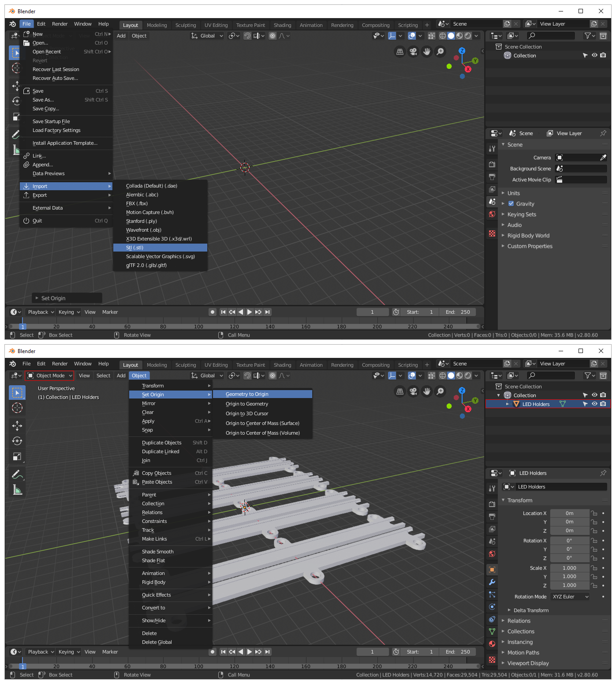
Task: Open World properties tab in top window
Action: tap(492, 214)
